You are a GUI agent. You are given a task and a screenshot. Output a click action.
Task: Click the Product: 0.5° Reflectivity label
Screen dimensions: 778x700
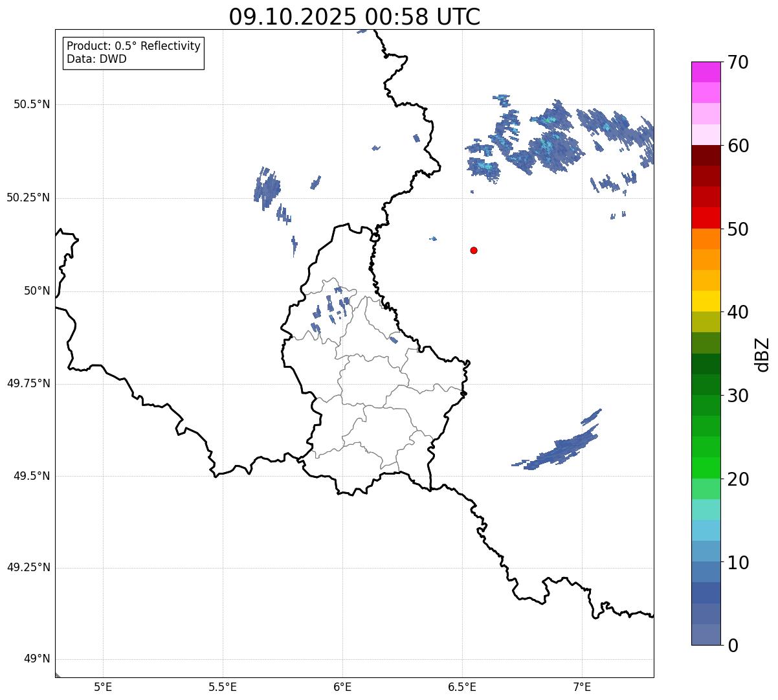pyautogui.click(x=133, y=47)
